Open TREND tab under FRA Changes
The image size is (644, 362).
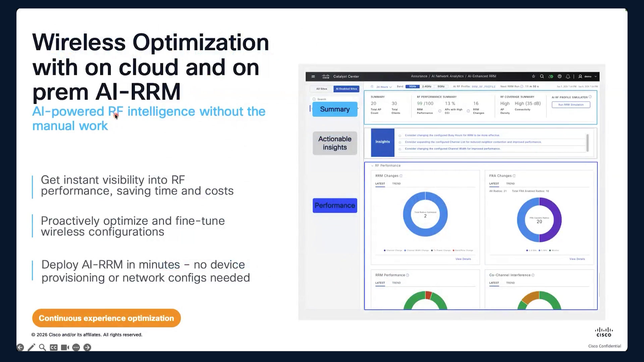[x=510, y=184]
